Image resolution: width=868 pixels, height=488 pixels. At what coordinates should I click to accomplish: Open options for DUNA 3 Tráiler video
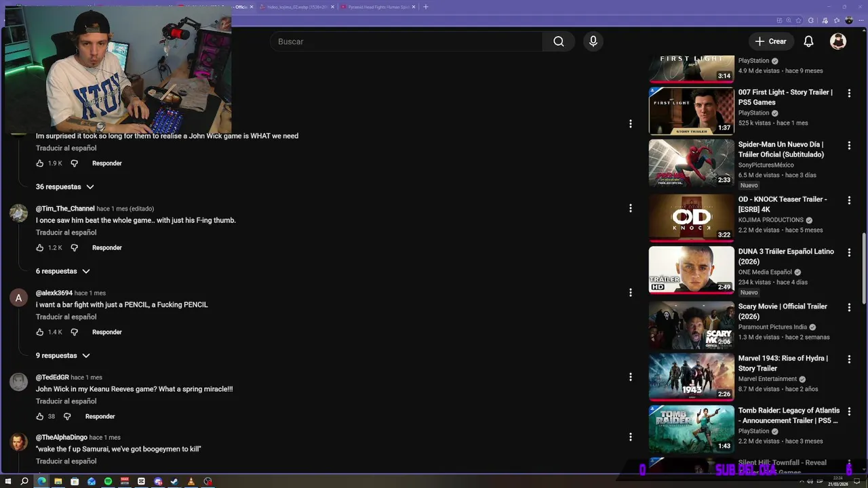click(x=849, y=252)
